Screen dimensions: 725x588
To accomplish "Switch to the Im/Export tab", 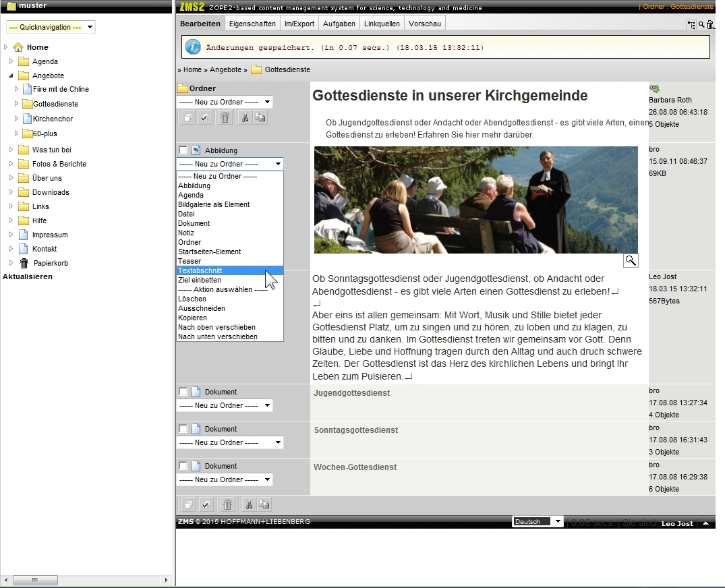I will point(299,24).
